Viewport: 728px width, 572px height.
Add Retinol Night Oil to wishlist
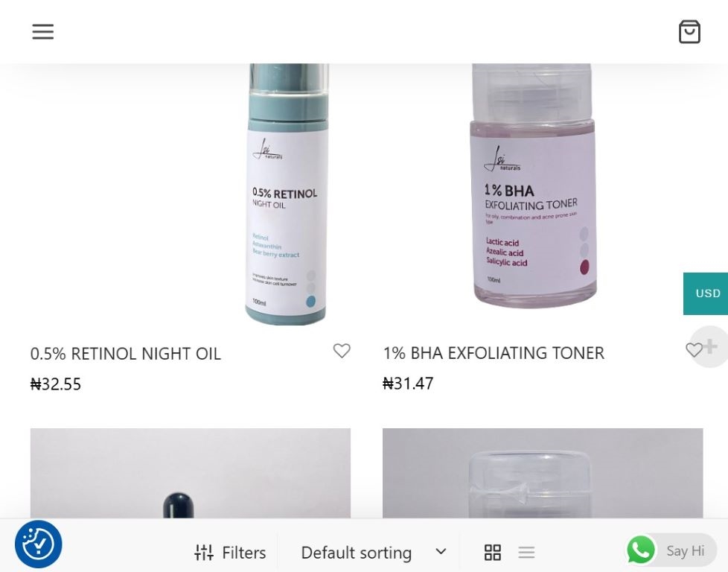pyautogui.click(x=342, y=351)
